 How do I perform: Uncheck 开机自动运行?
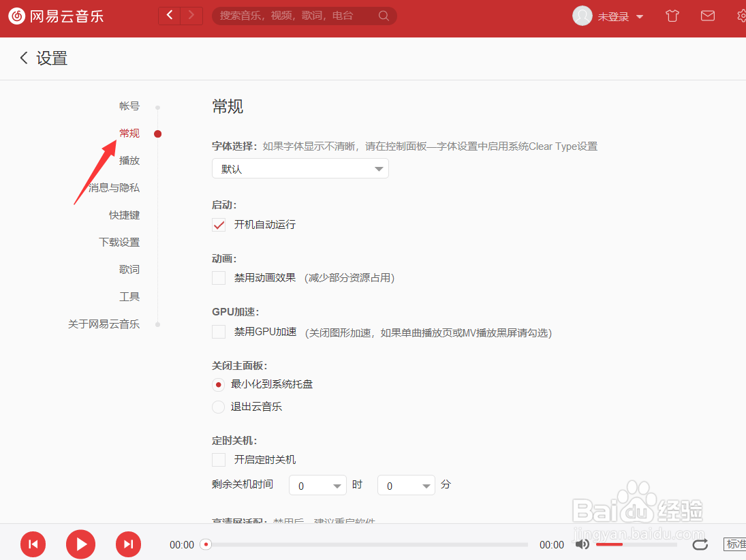point(218,224)
